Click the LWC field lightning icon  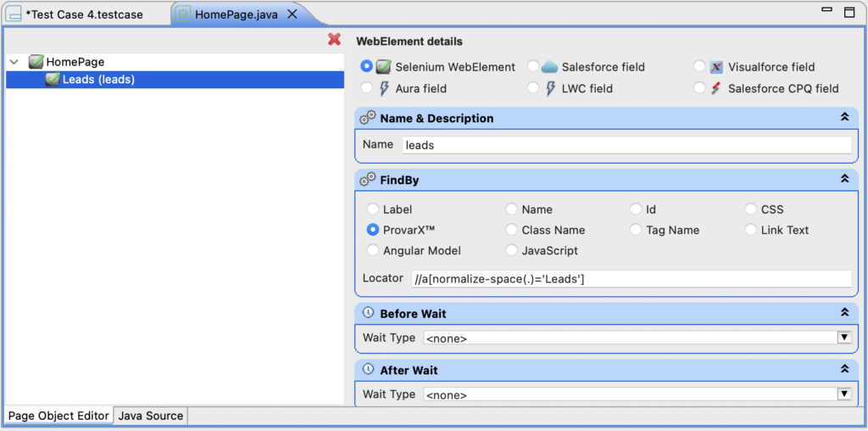[550, 88]
